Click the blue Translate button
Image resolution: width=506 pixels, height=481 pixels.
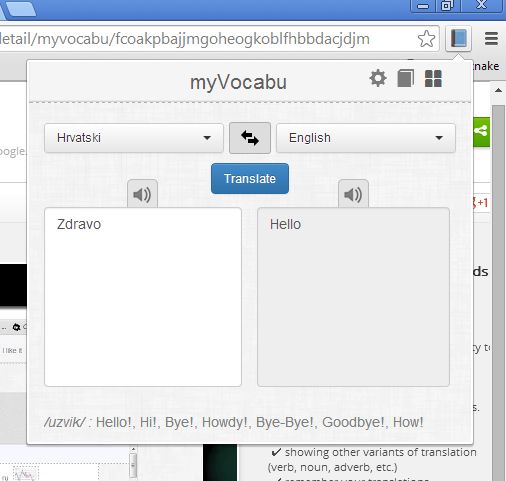[250, 179]
